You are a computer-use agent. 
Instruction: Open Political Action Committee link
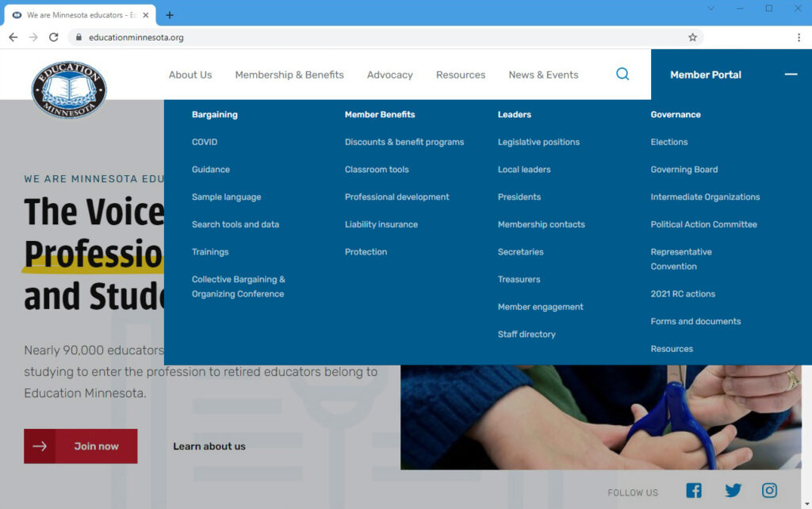click(x=704, y=224)
